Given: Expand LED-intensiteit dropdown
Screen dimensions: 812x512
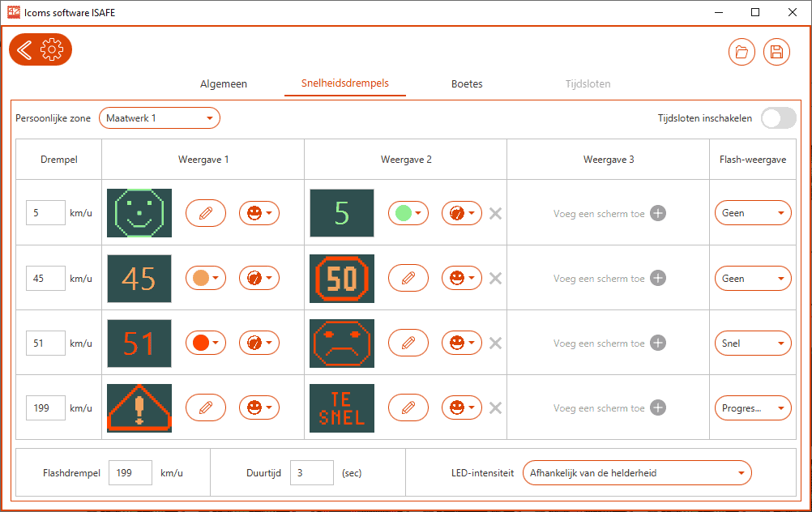Looking at the screenshot, I should point(637,472).
